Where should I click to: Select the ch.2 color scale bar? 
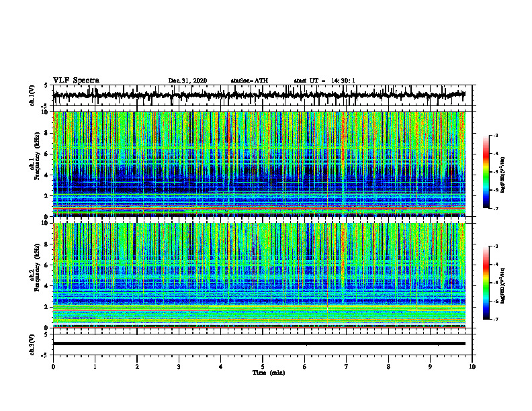486,283
